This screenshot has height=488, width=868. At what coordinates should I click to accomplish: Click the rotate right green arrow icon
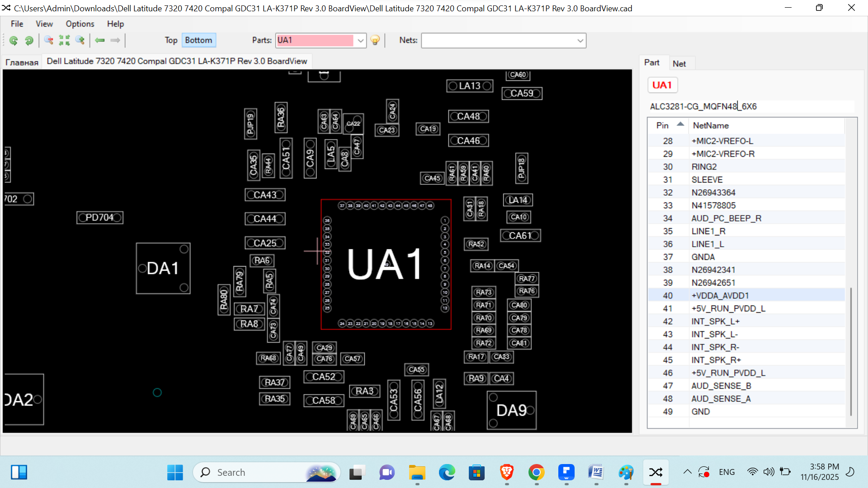coord(29,41)
